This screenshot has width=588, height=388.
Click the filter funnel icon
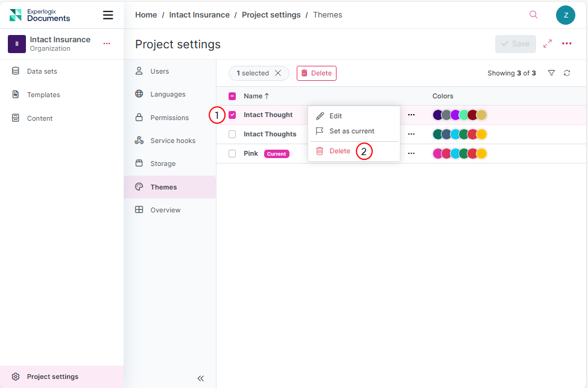pyautogui.click(x=551, y=73)
